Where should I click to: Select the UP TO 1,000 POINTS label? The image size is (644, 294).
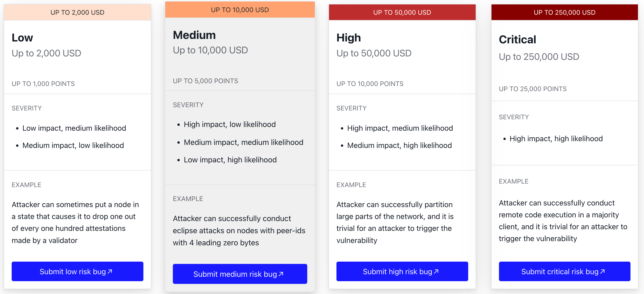[43, 84]
